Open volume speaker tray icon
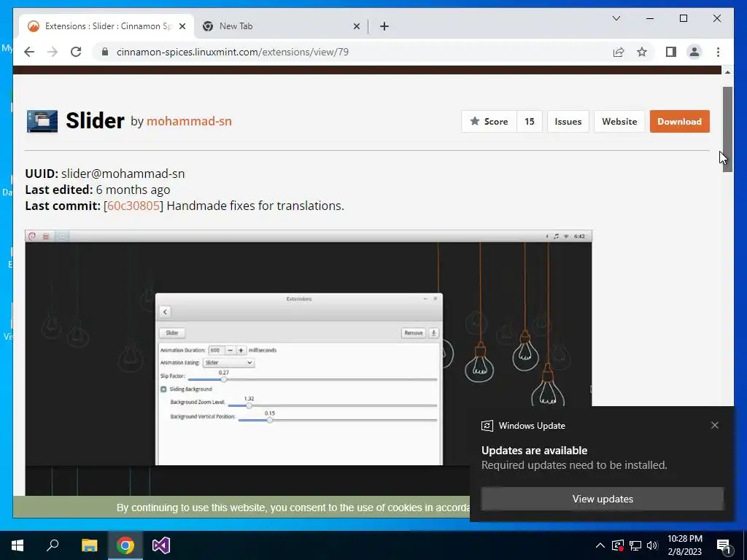747x560 pixels. tap(652, 545)
